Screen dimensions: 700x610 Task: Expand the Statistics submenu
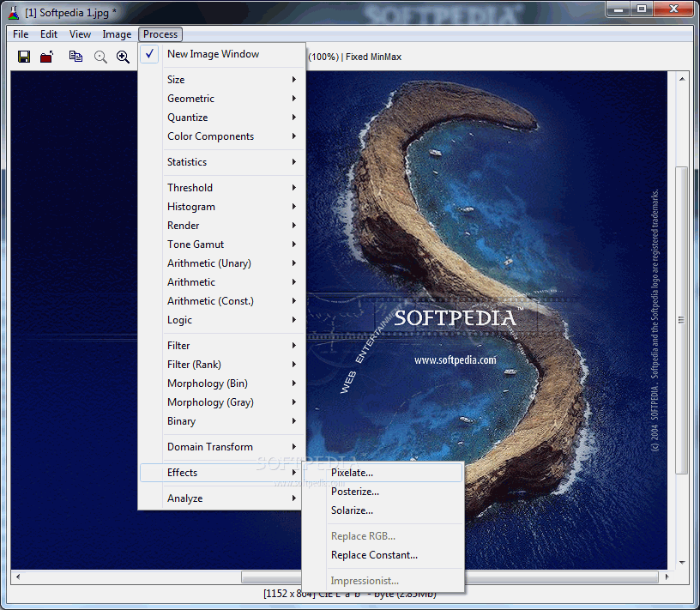(222, 161)
